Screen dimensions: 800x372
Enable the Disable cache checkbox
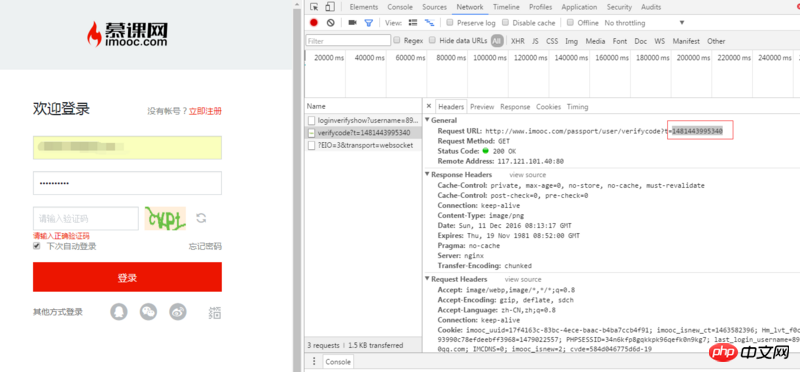click(505, 22)
